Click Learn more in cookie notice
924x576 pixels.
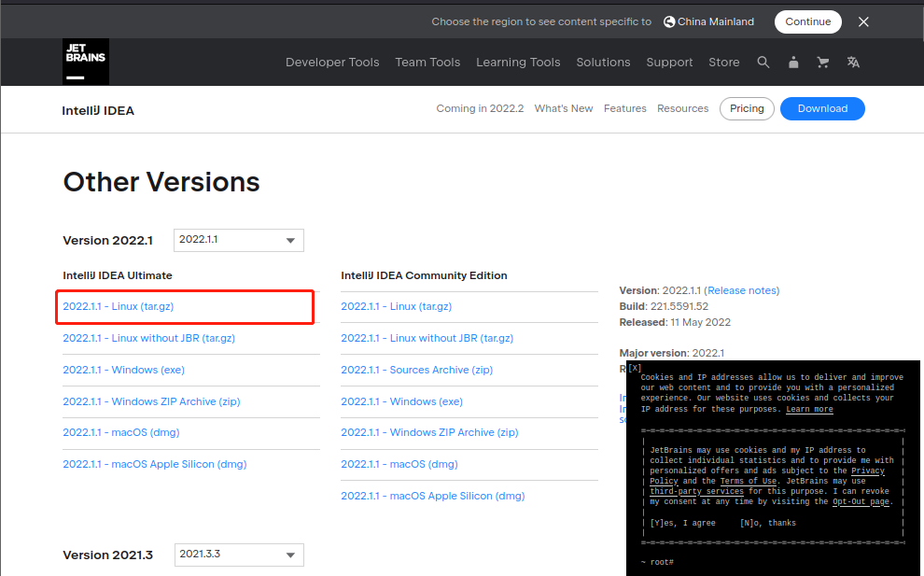coord(809,409)
